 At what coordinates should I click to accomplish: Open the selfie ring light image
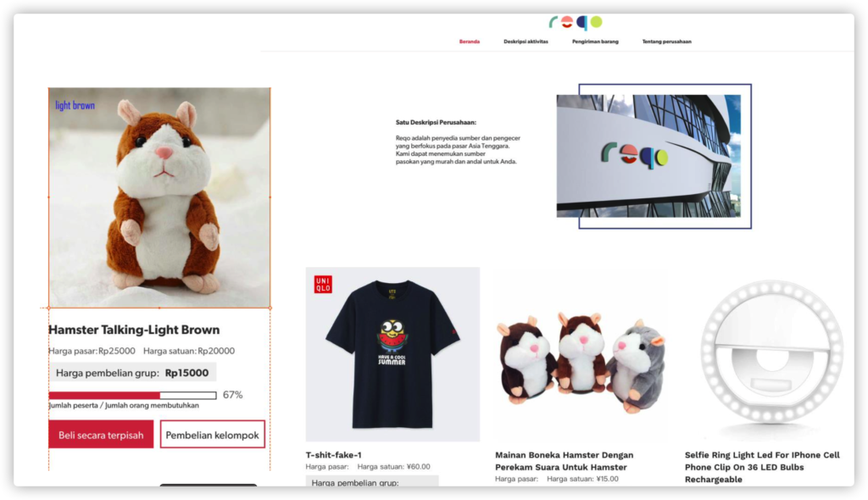click(x=771, y=354)
